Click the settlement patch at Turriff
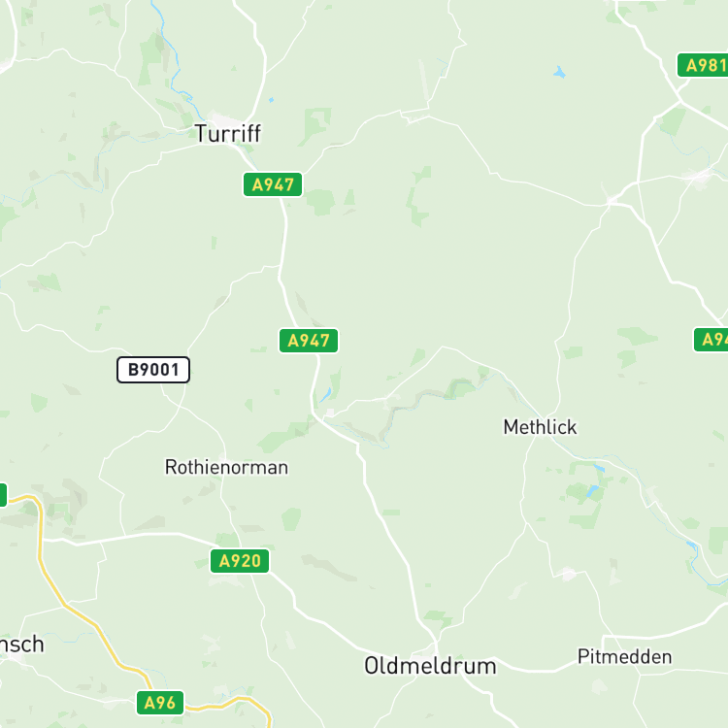 (219, 117)
